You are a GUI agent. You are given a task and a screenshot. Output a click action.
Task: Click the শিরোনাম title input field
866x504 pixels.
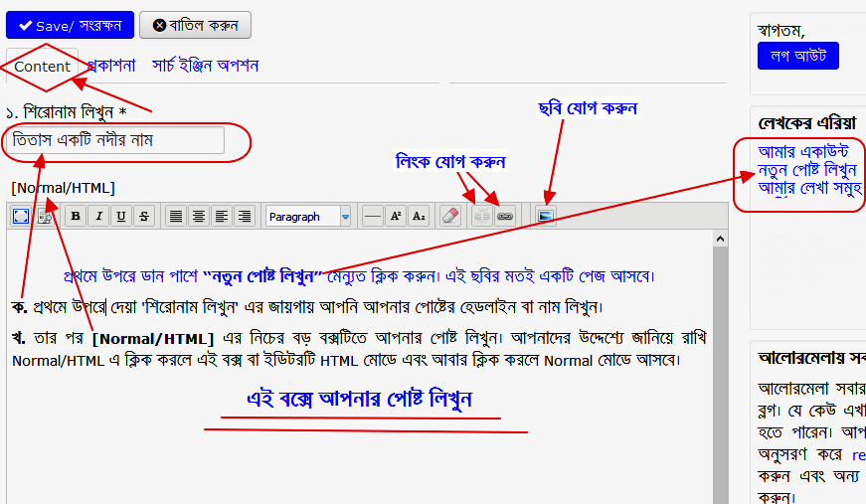point(114,141)
